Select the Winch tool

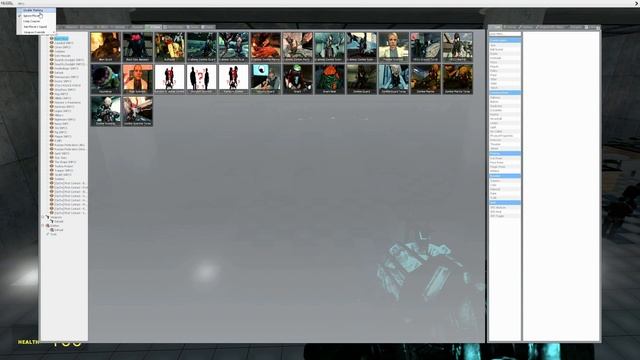tap(505, 87)
